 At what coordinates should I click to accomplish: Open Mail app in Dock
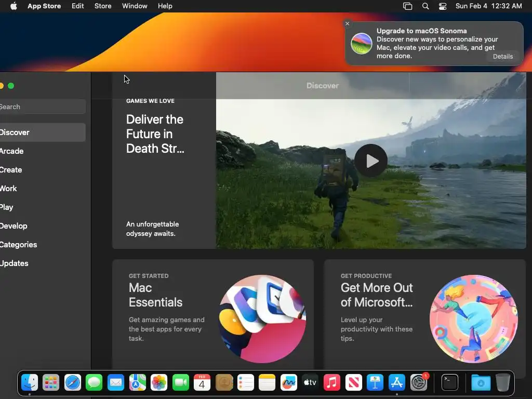point(116,383)
